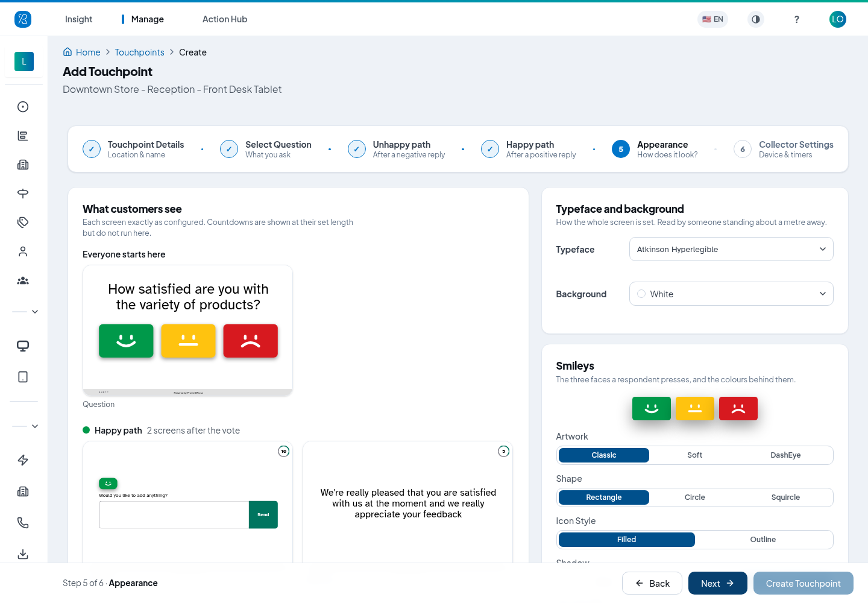The width and height of the screenshot is (868, 603).
Task: Select the Classic artwork option
Action: 604,455
